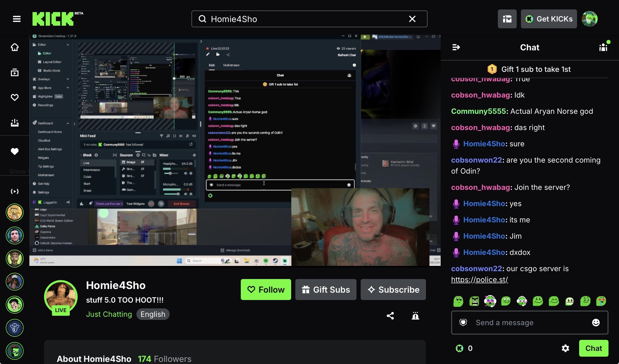Click Homie4Sho beside 'Jim' in right chat panel
Screen dimensions: 619x364
484,236
